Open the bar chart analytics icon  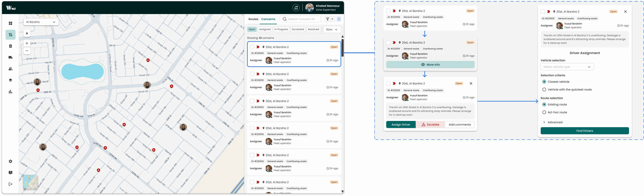pos(11,92)
